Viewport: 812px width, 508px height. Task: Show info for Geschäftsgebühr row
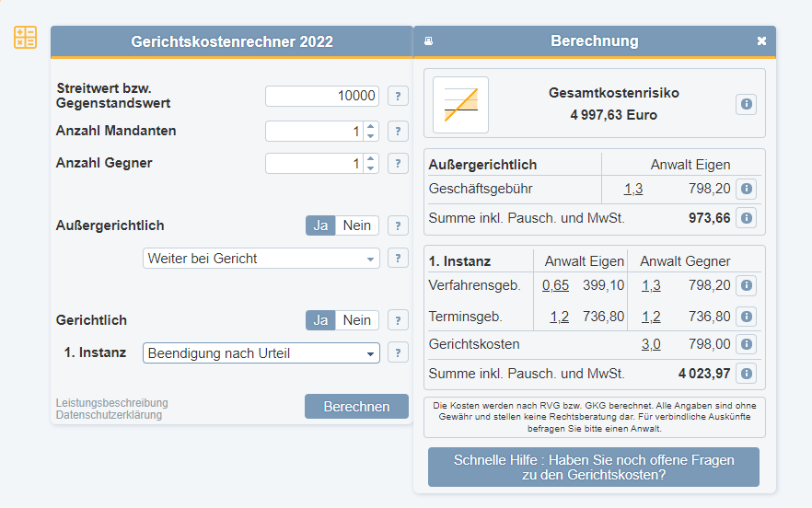747,189
